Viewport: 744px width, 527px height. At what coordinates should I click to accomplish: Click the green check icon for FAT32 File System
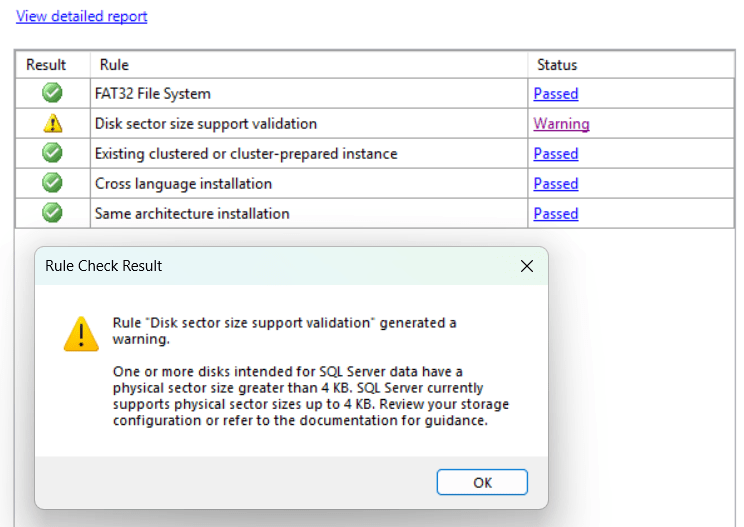coord(53,94)
